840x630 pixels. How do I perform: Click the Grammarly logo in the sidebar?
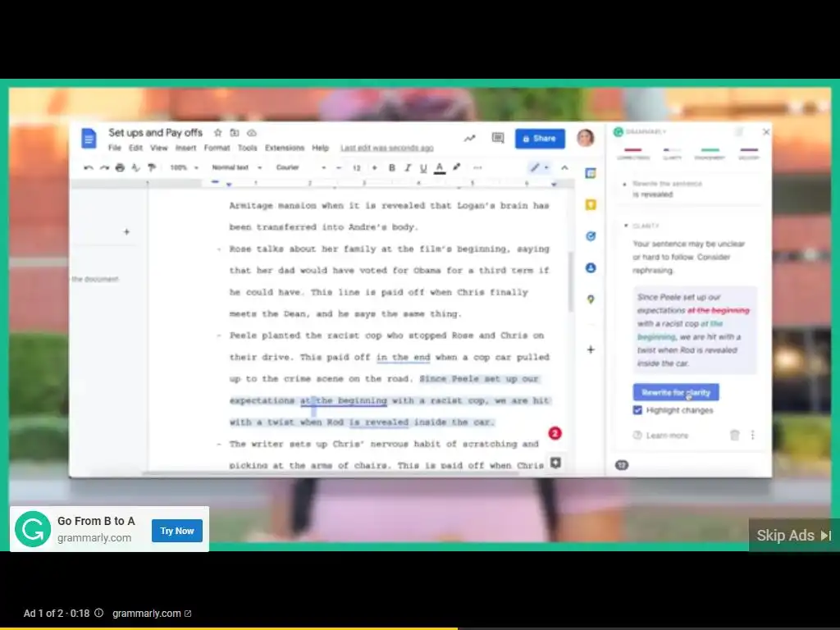pos(619,132)
